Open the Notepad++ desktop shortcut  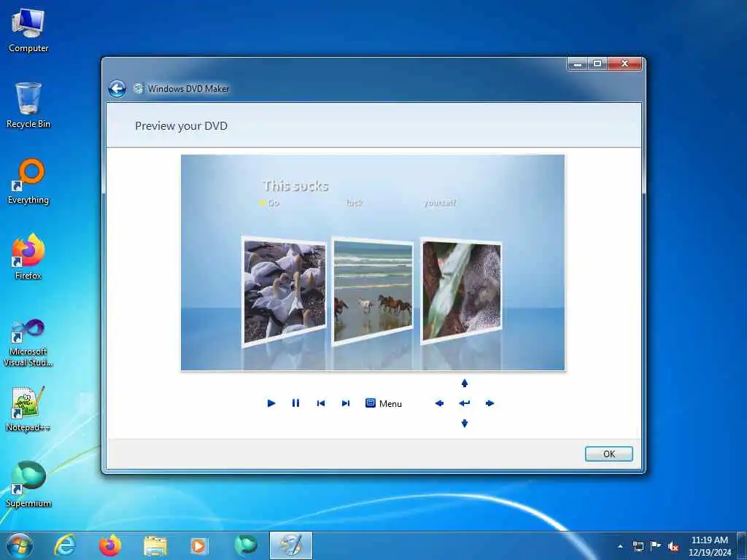(x=28, y=409)
